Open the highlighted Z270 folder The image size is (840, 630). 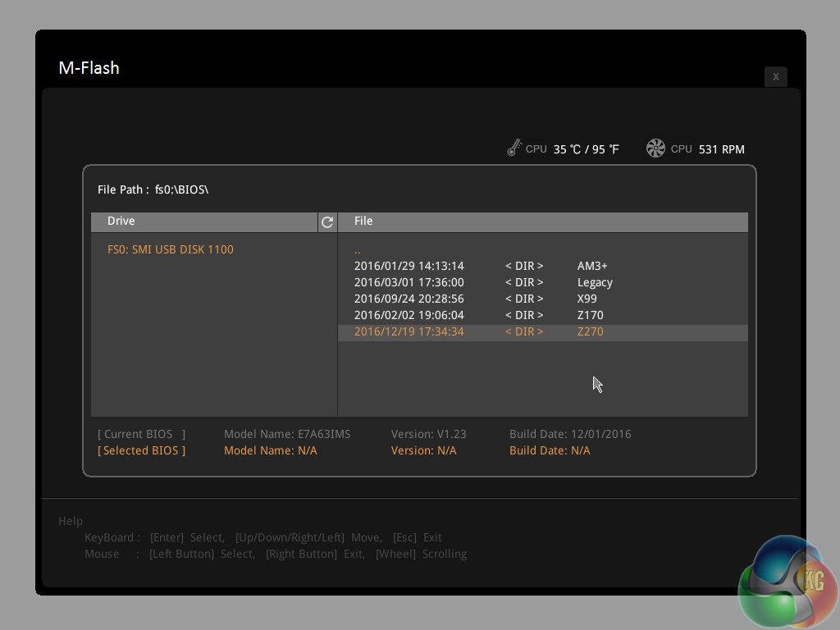(590, 331)
